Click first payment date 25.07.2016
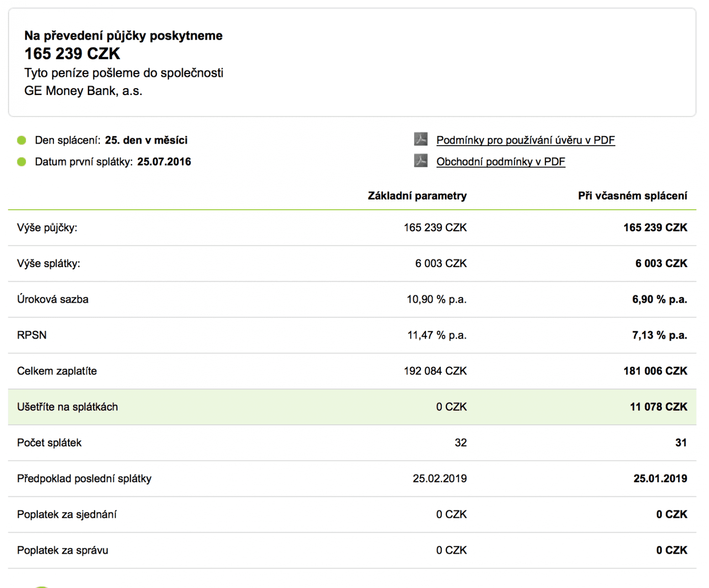This screenshot has width=709, height=588. click(164, 162)
